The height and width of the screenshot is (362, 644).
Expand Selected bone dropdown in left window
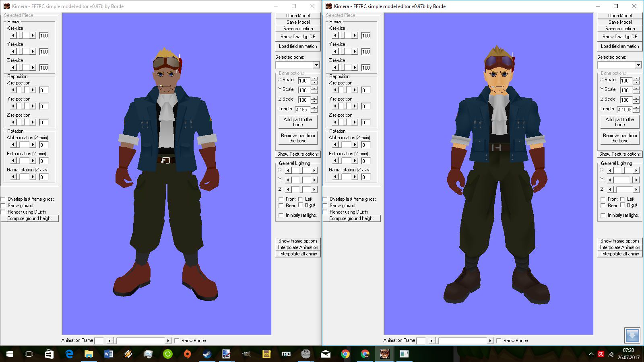(316, 65)
